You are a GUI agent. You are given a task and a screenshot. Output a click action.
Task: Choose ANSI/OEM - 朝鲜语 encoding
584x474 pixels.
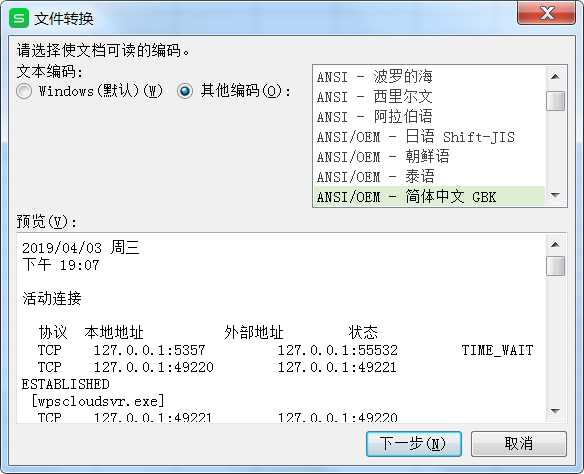[429, 157]
